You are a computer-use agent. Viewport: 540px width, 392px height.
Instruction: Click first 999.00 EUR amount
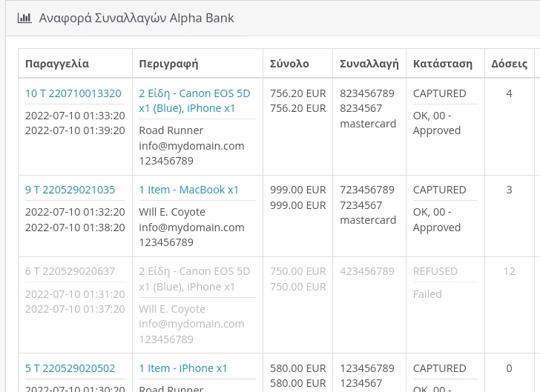point(298,190)
